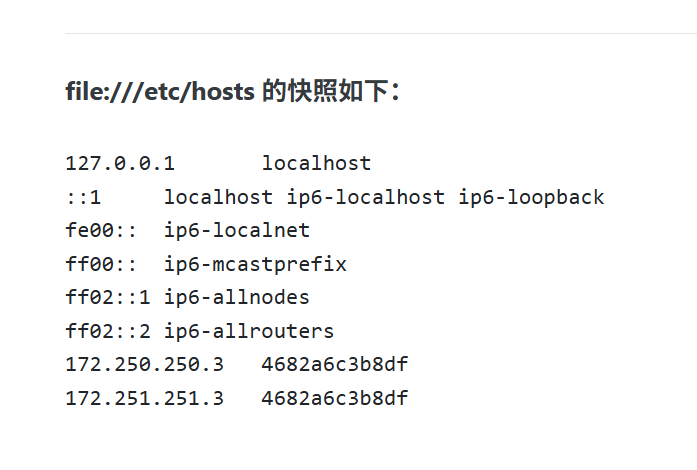Click the ip6-allnodes entry
This screenshot has height=470, width=697.
pyautogui.click(x=237, y=297)
